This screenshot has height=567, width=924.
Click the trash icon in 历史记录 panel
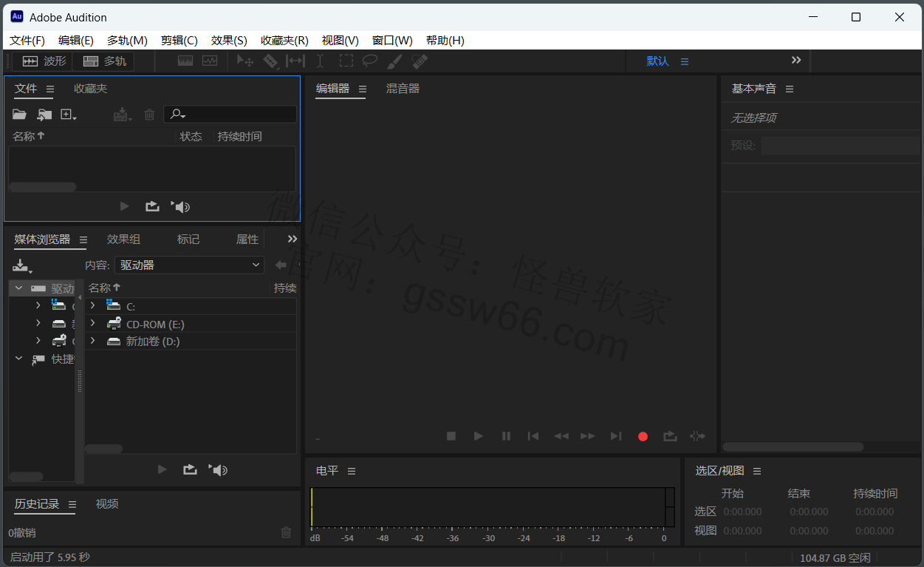click(x=287, y=532)
